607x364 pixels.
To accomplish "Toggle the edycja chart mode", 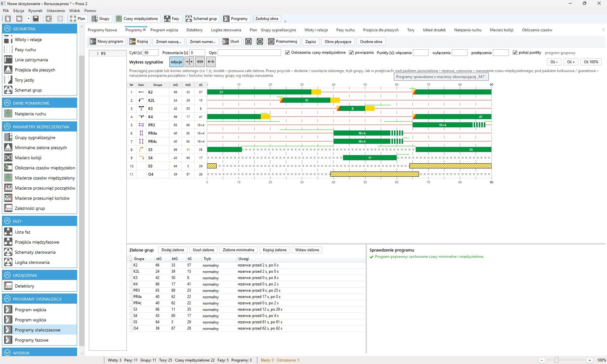I will (x=176, y=62).
